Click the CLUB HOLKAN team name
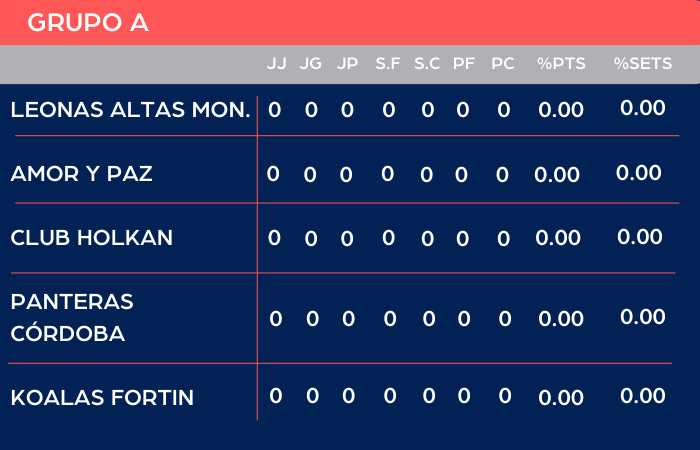Screen dimensions: 700x450 point(91,238)
